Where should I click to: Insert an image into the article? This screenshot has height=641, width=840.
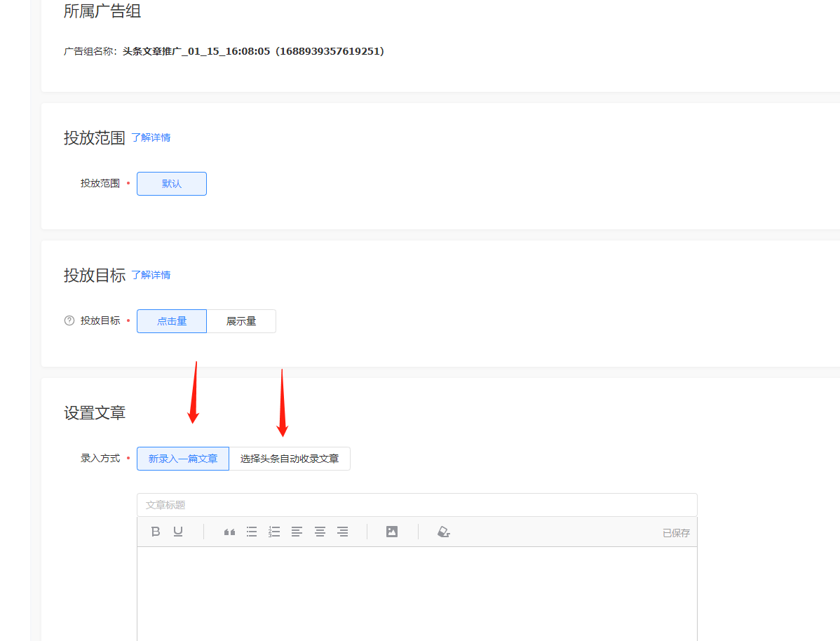tap(392, 532)
